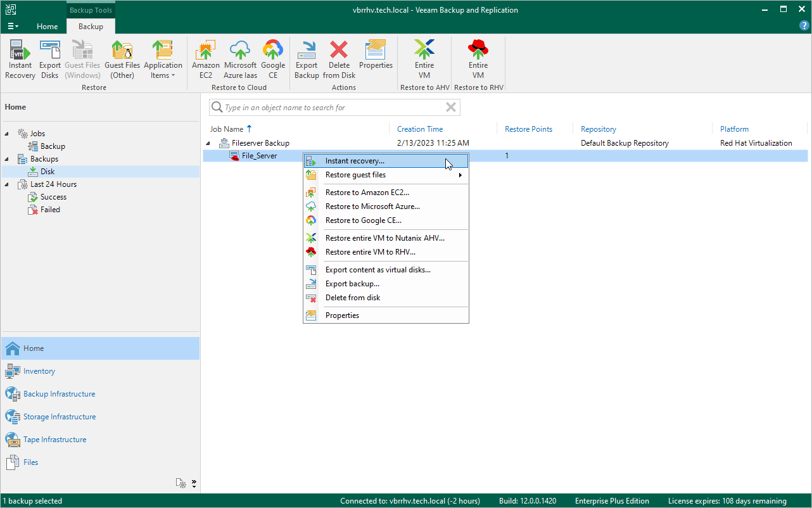
Task: Select Microsoft Azure IaaS restore icon
Action: pos(240,60)
